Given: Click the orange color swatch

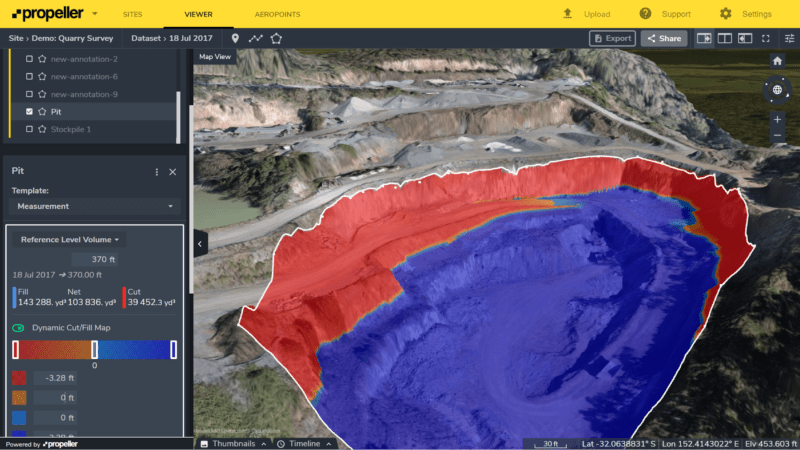Looking at the screenshot, I should [x=19, y=397].
